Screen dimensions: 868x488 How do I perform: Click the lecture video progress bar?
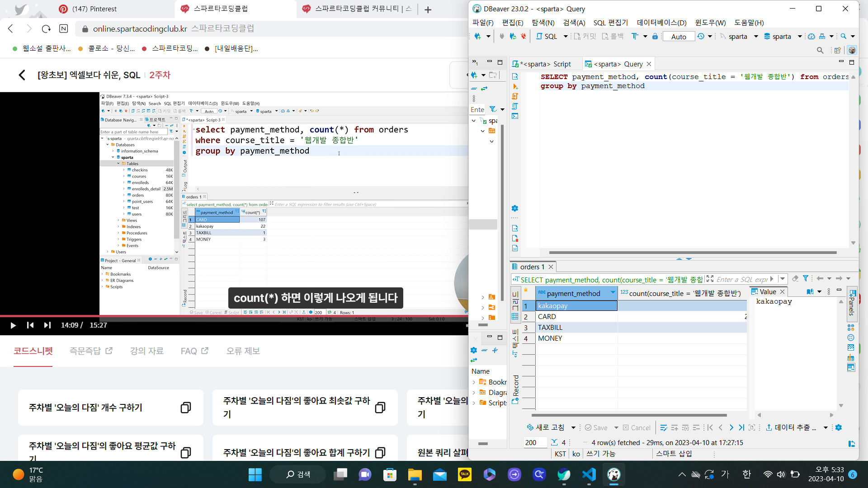click(x=234, y=315)
